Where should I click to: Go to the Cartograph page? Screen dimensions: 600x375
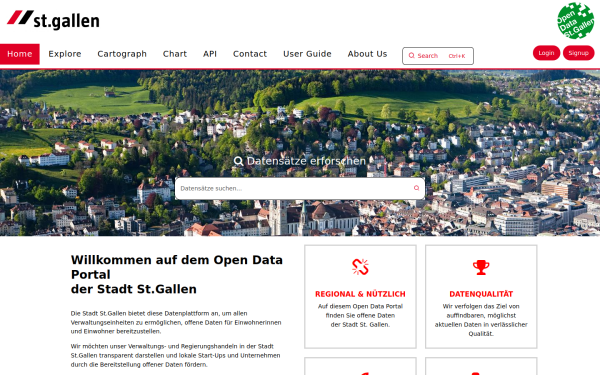coord(122,54)
